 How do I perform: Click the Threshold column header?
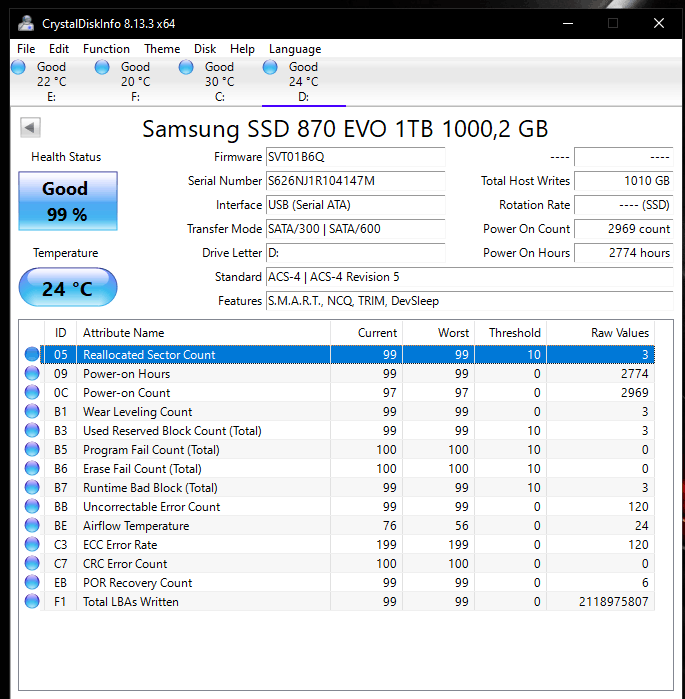[x=511, y=333]
